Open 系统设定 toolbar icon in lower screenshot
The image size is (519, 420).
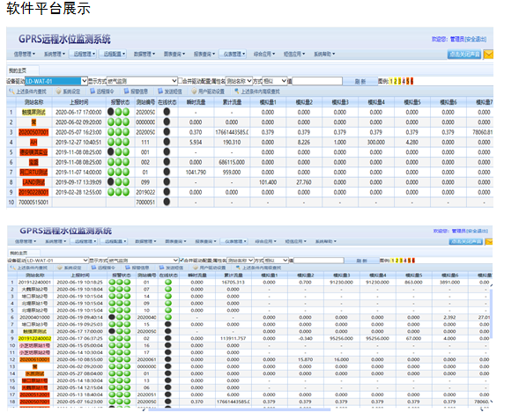[60, 267]
